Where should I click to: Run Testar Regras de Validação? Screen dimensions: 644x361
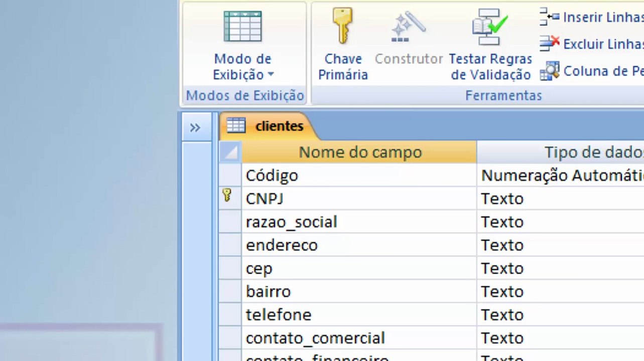tap(490, 45)
